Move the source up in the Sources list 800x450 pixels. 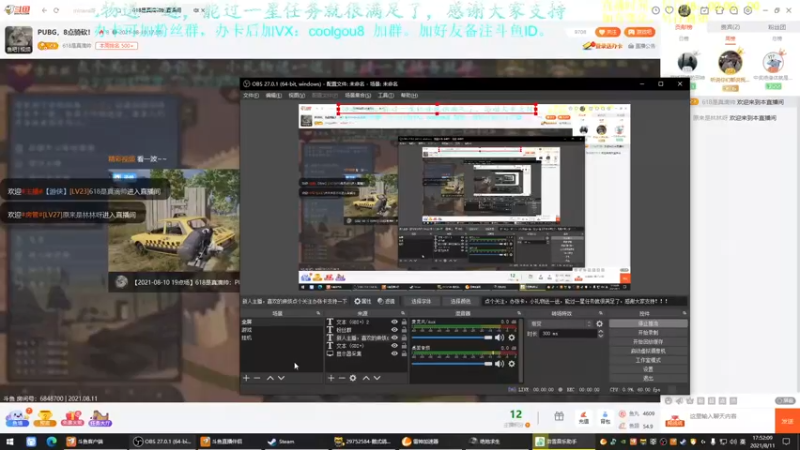(366, 378)
